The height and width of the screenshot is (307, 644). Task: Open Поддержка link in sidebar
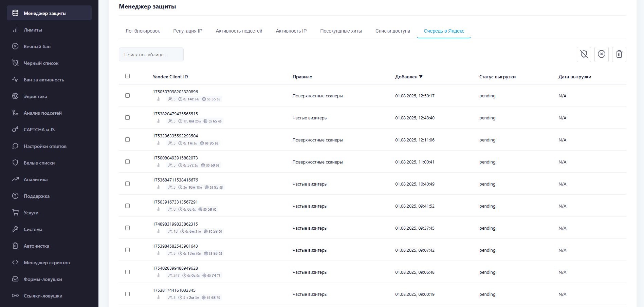pyautogui.click(x=36, y=196)
